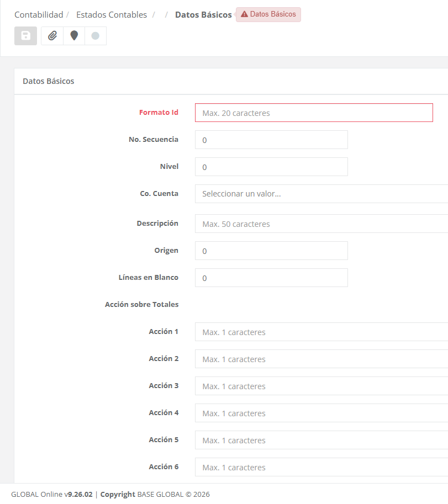Screen dimensions: 448x504
Task: Focus the Acción 3 field
Action: point(320,386)
